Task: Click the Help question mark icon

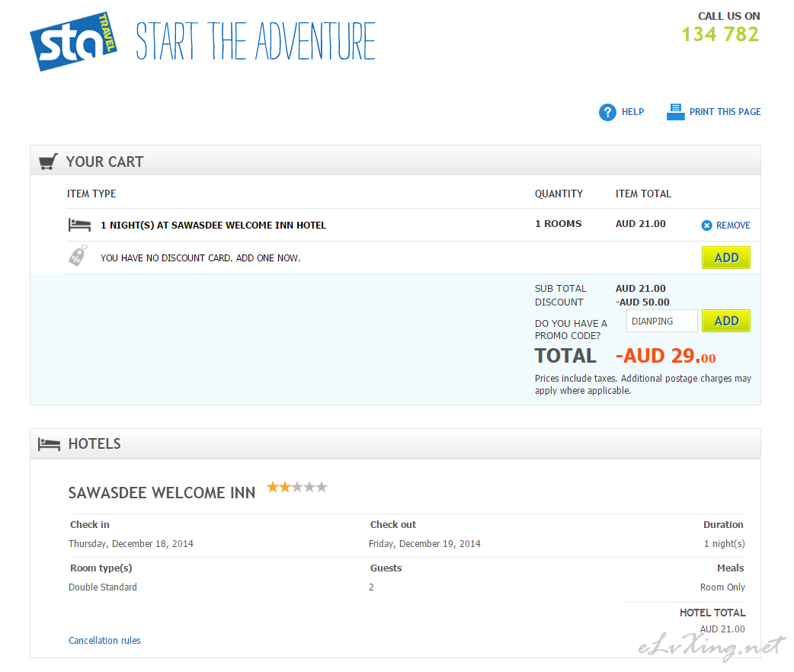Action: [x=607, y=112]
